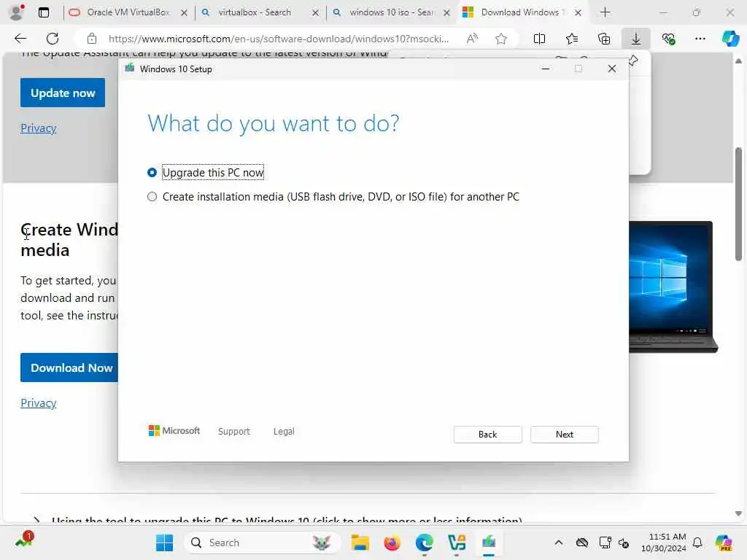Screen dimensions: 747x560
Task: Click the Windows laptop image on webpage
Action: [x=673, y=287]
